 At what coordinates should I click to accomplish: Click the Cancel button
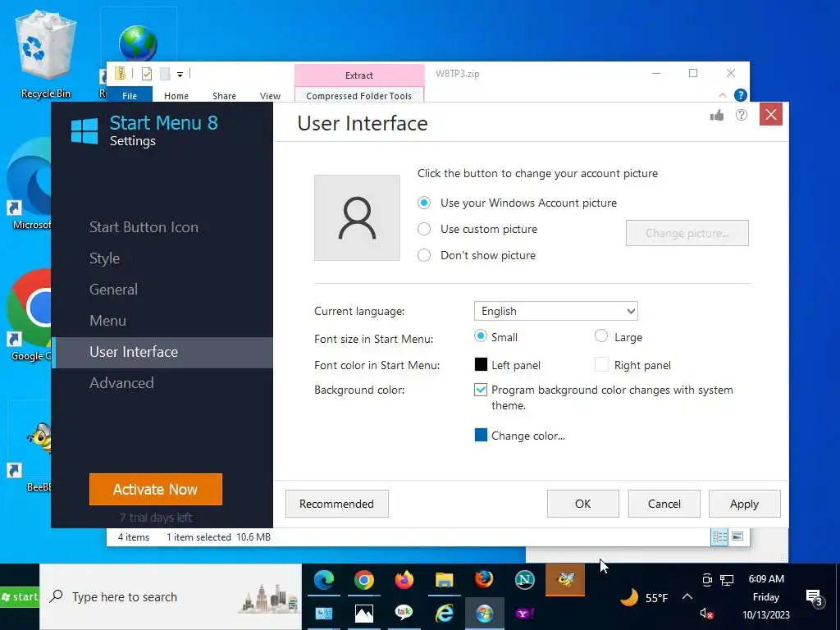[664, 504]
